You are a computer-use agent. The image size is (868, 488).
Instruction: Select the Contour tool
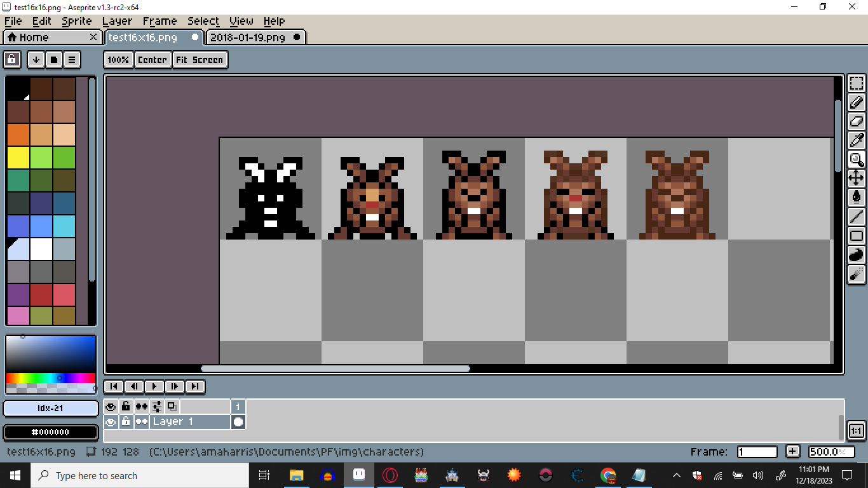(856, 255)
